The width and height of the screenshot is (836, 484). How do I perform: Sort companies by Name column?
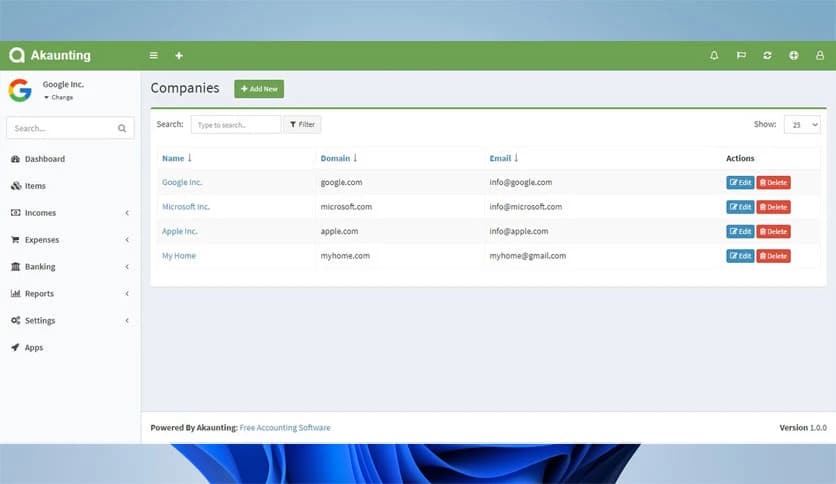tap(176, 158)
